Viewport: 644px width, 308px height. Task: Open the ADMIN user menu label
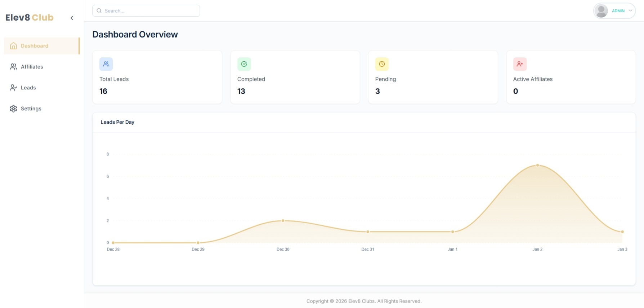[618, 11]
